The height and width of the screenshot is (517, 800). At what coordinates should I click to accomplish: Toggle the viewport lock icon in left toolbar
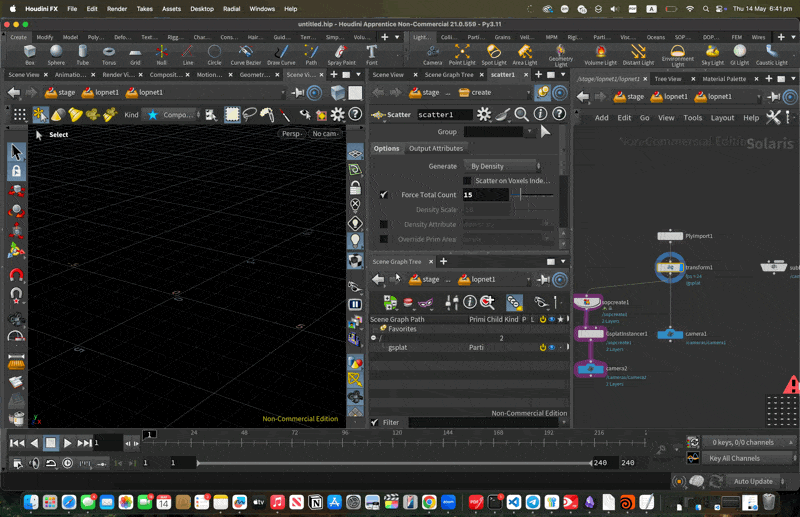point(16,171)
